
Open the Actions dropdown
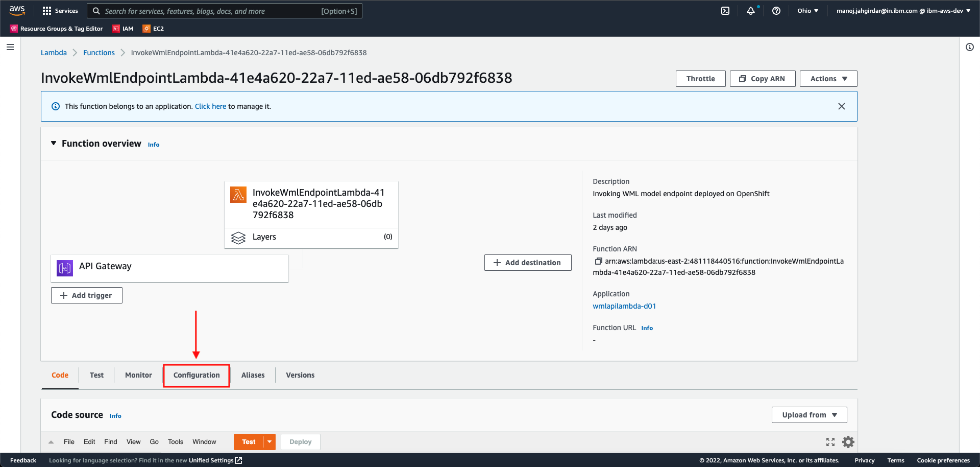tap(828, 79)
